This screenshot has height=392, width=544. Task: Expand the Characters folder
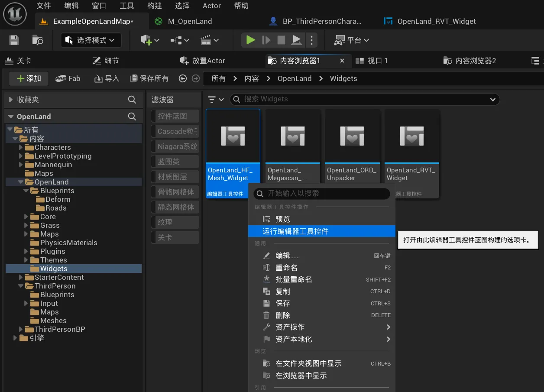21,147
